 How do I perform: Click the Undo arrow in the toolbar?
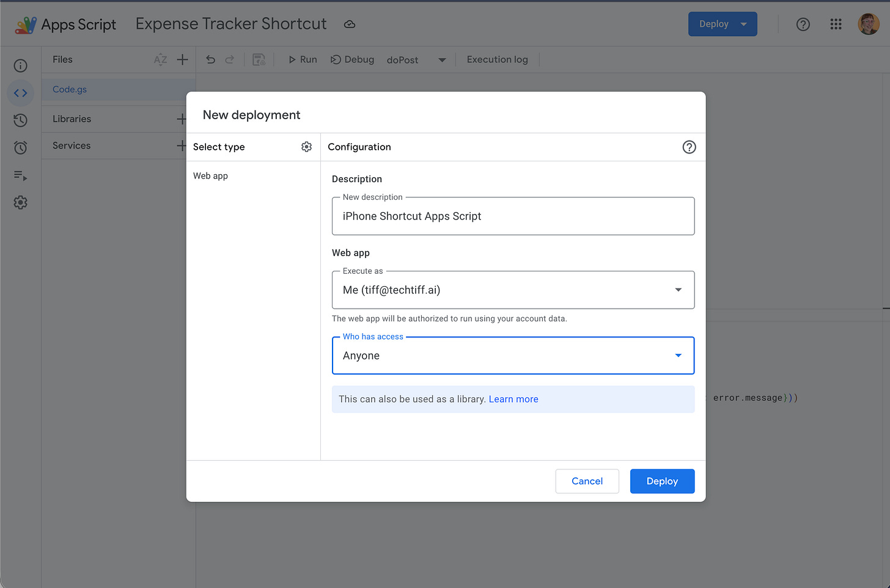coord(210,59)
